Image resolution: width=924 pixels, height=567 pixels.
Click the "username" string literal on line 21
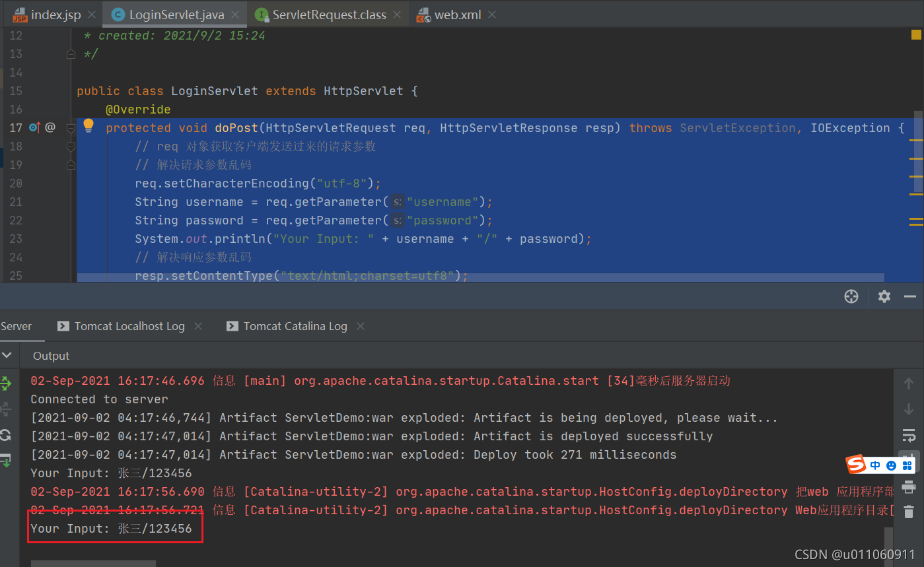[x=443, y=202]
